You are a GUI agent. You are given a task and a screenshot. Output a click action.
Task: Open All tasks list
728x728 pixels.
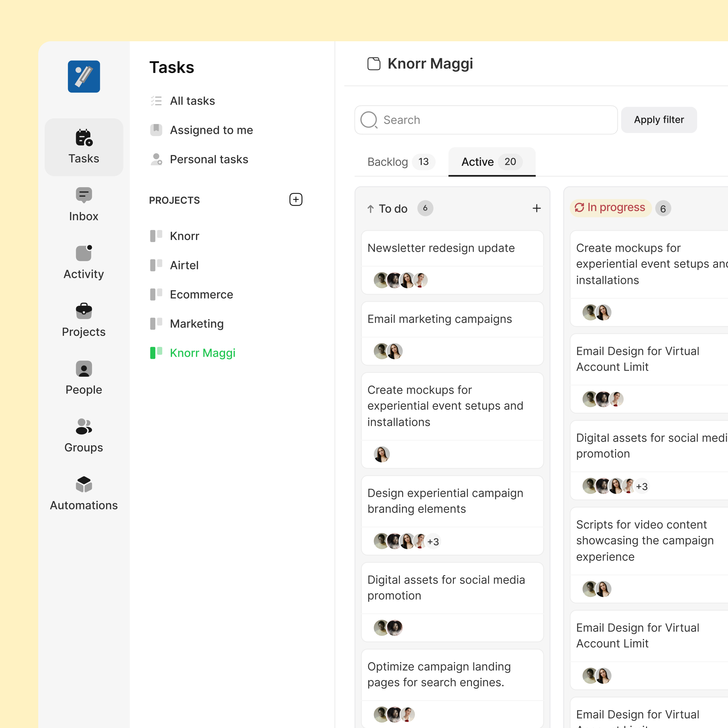192,101
